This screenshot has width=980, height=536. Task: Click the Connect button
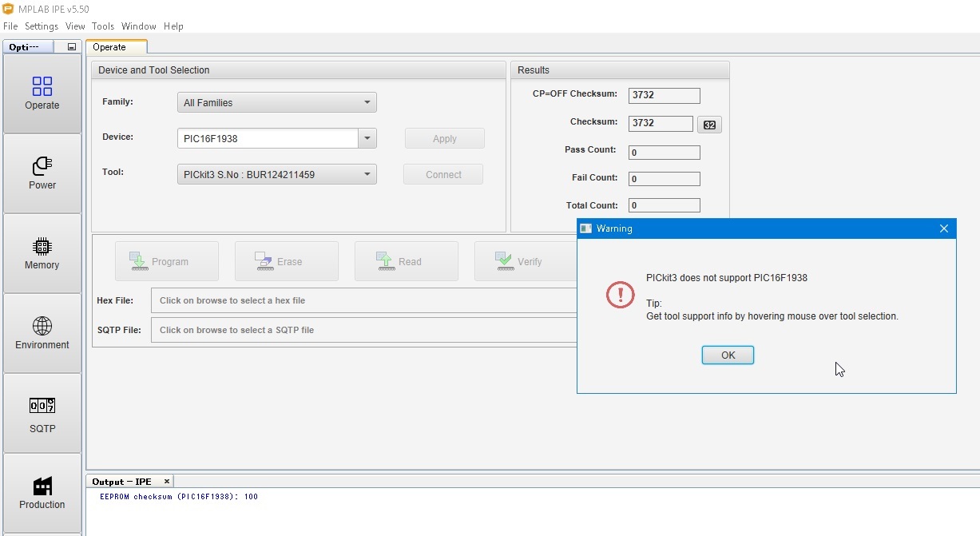pyautogui.click(x=443, y=174)
